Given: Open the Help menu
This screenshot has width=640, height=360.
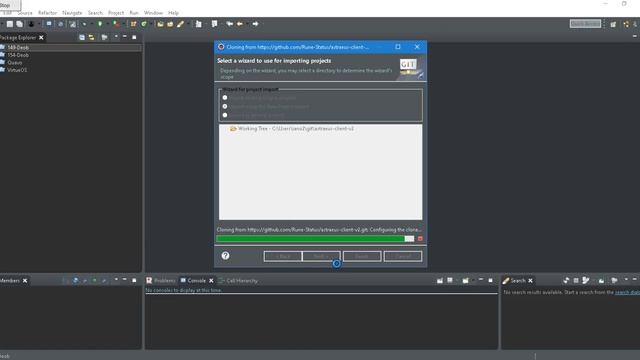Looking at the screenshot, I should click(x=173, y=13).
